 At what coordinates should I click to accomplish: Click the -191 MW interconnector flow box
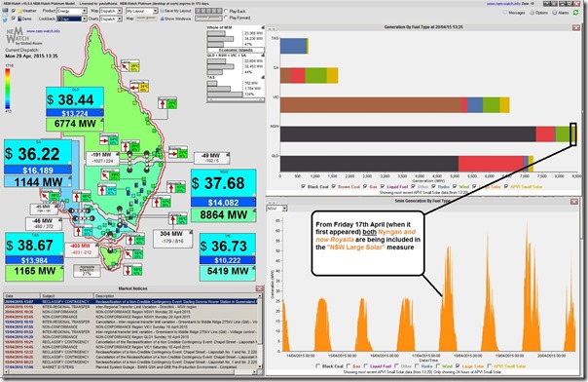[x=103, y=158]
